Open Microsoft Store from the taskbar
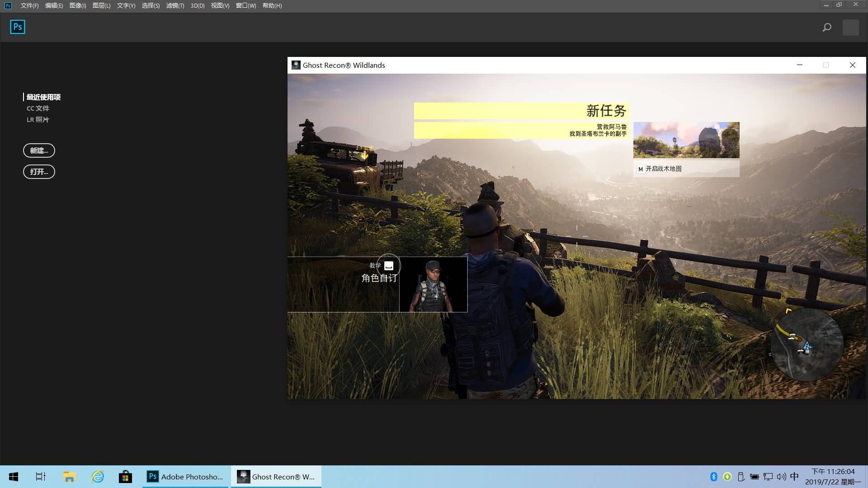 coord(125,477)
